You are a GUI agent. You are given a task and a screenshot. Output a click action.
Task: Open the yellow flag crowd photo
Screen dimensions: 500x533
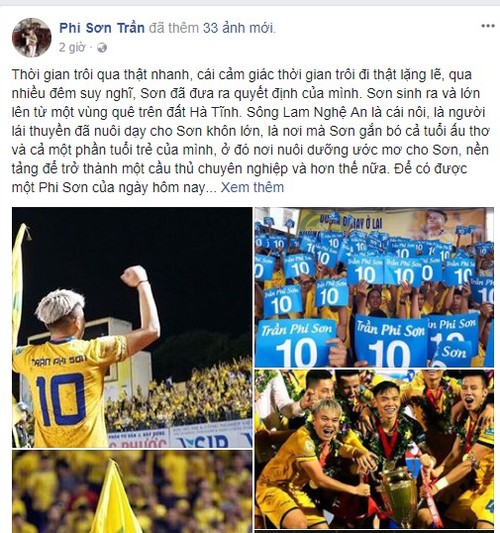click(132, 492)
